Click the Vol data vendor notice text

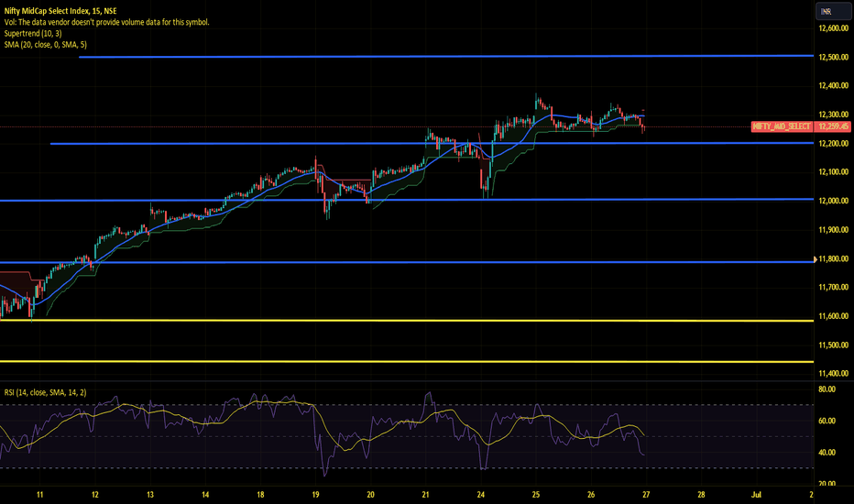point(106,22)
